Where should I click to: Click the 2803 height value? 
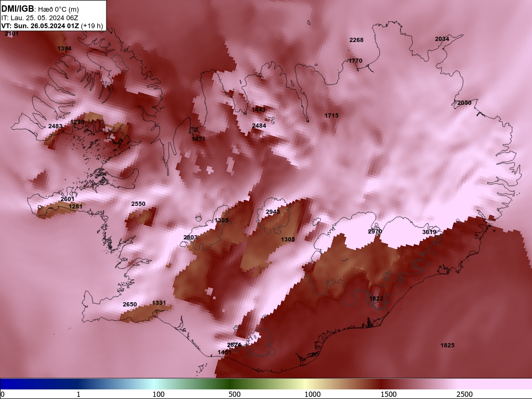pos(190,237)
